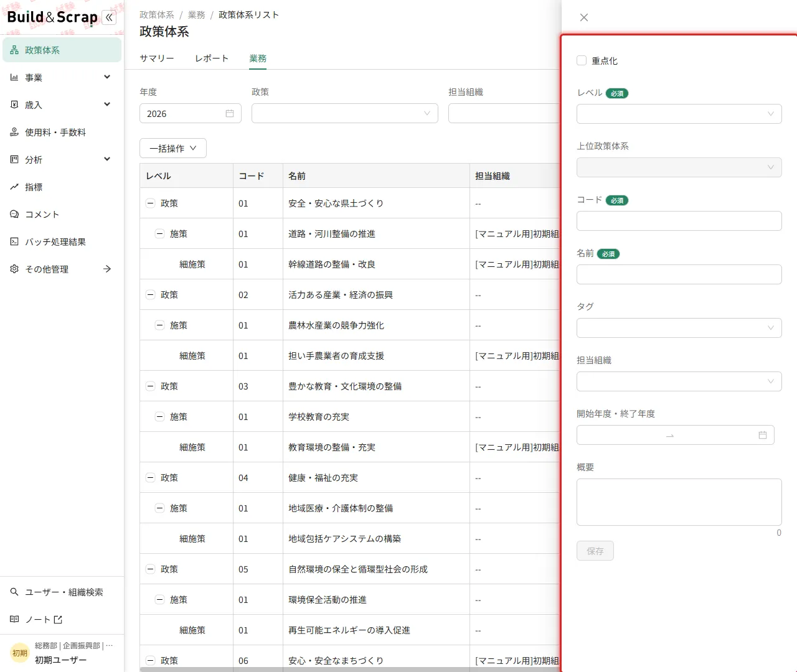Click the 保存 button
Image resolution: width=797 pixels, height=672 pixels.
point(595,551)
